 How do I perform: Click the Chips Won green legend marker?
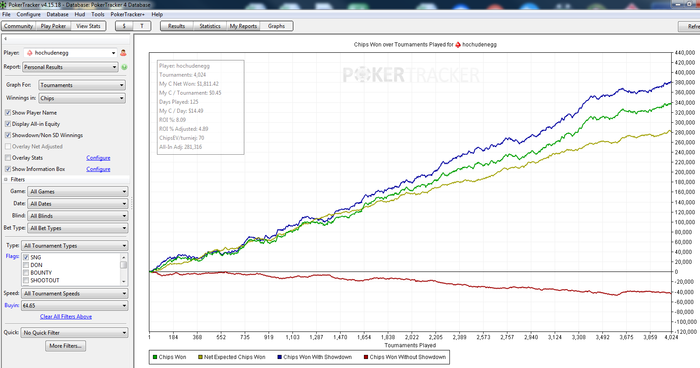(155, 357)
